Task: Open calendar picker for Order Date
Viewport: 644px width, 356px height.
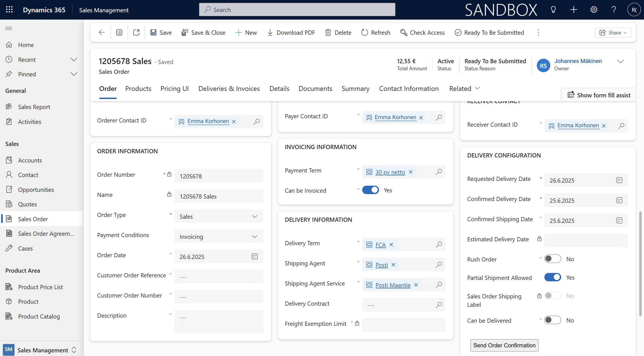Action: tap(254, 256)
